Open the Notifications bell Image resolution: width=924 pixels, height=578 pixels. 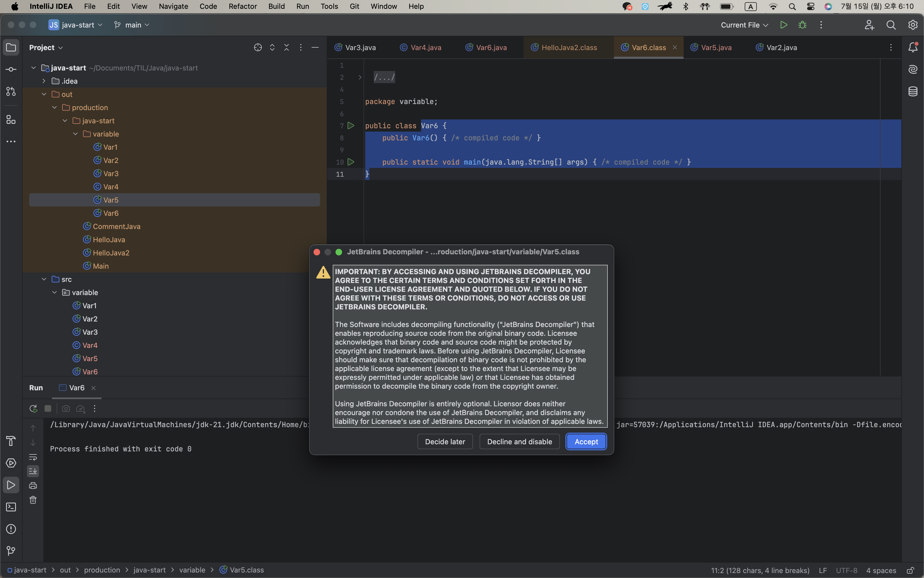pyautogui.click(x=913, y=47)
